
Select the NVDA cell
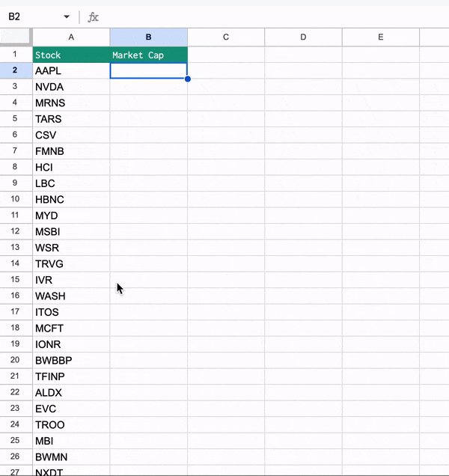[x=71, y=87]
